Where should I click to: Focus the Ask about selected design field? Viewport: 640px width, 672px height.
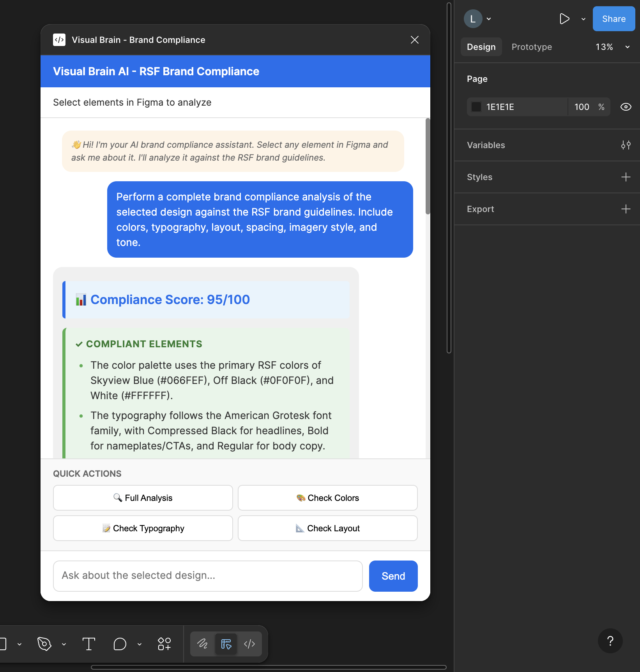point(208,576)
